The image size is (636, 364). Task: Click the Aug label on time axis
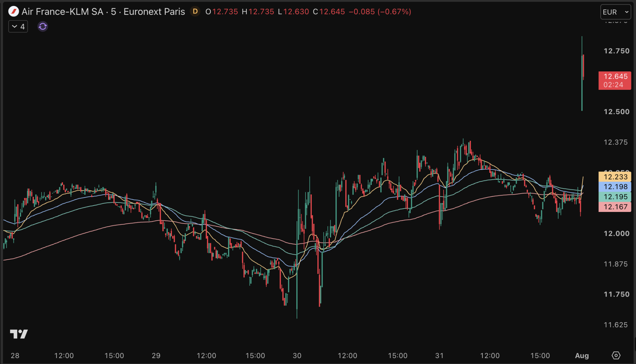(x=582, y=355)
